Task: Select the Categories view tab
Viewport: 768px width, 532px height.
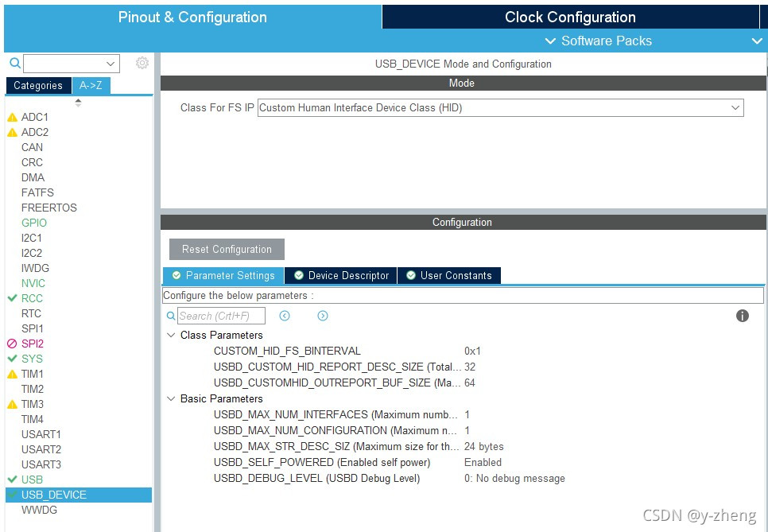Action: coord(38,85)
